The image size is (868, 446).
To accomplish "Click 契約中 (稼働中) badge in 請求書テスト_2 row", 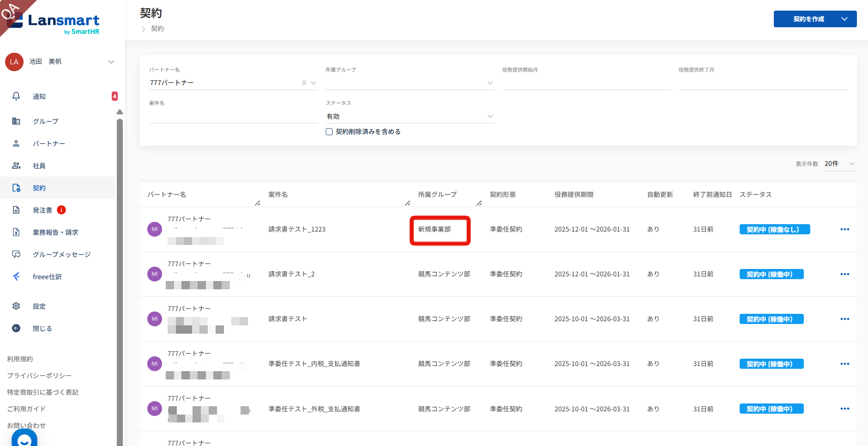I will coord(772,274).
